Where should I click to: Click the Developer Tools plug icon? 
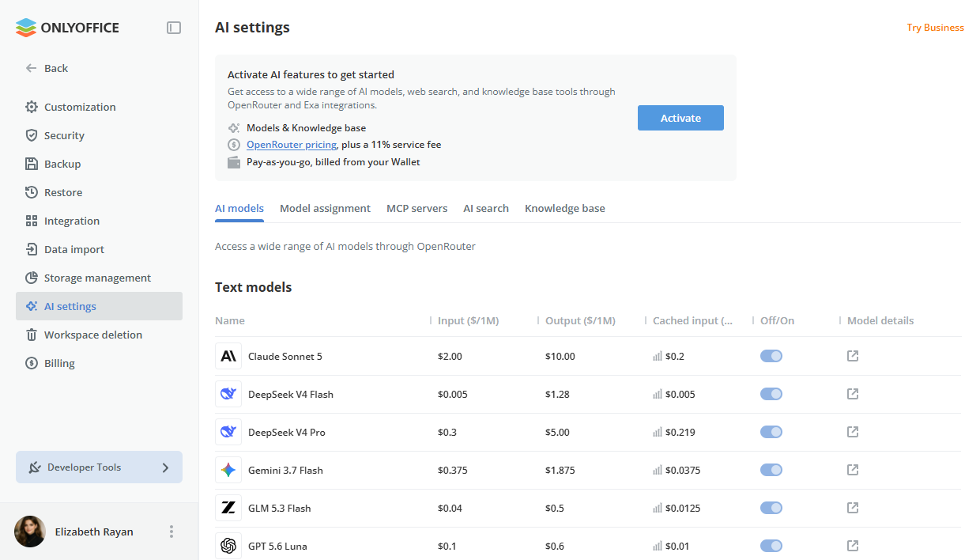35,467
